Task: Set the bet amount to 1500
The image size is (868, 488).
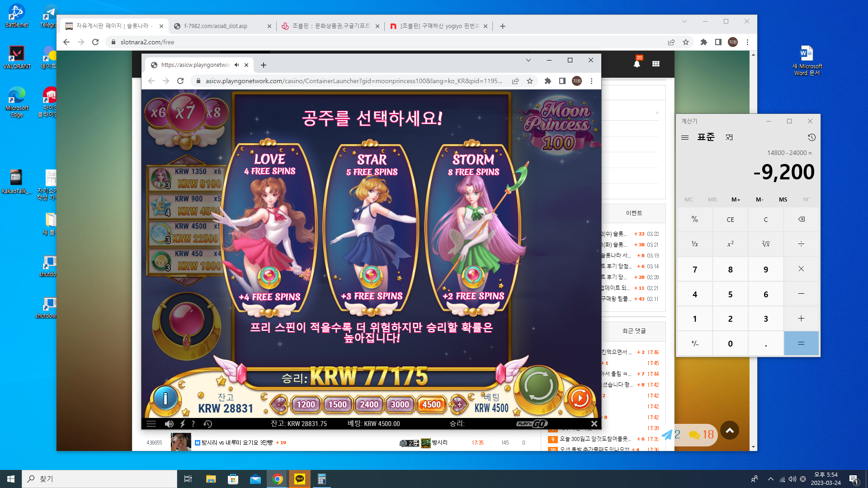Action: pyautogui.click(x=337, y=404)
